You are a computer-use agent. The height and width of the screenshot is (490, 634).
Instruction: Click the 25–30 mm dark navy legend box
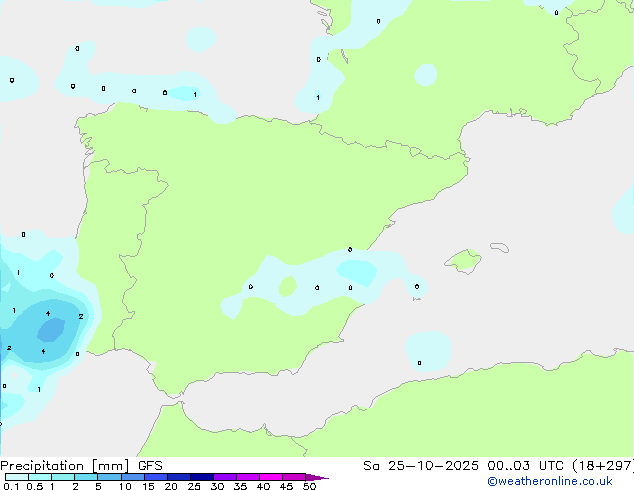(x=202, y=477)
